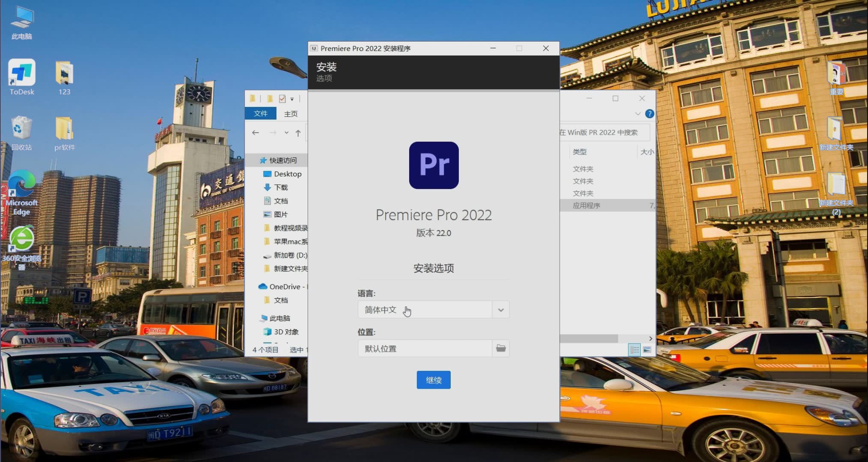Minimize the File Explorer window
868x462 pixels.
[x=589, y=98]
